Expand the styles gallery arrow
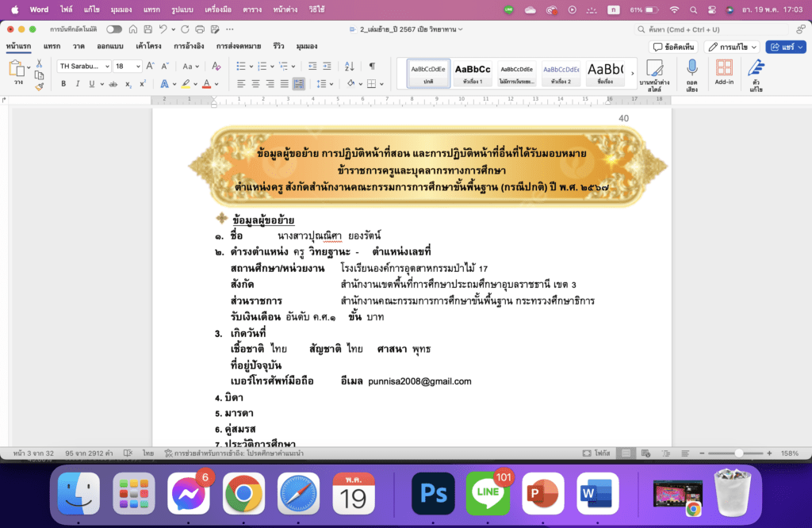This screenshot has height=528, width=812. tap(632, 74)
